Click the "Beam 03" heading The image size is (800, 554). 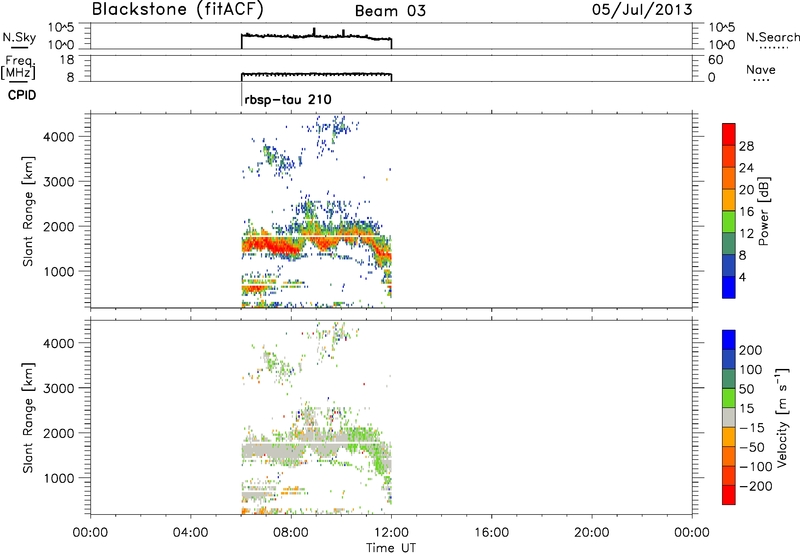pyautogui.click(x=390, y=11)
